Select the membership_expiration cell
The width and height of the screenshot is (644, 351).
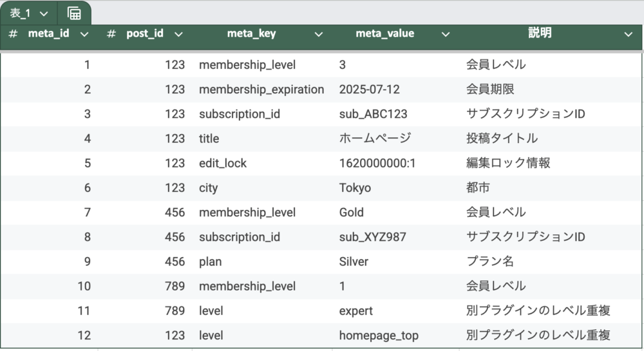click(x=261, y=90)
